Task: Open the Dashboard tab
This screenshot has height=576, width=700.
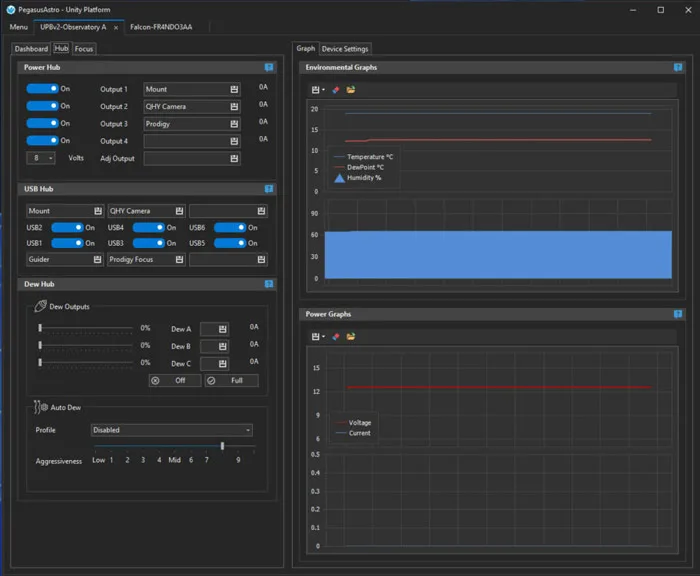Action: point(31,48)
